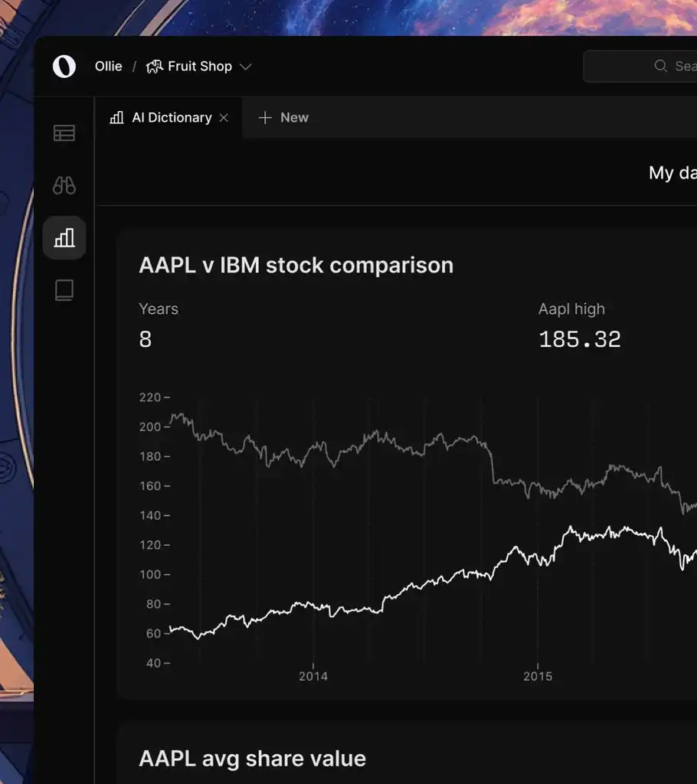Click the Aapl high value 185.32
This screenshot has height=784, width=697.
pos(580,338)
